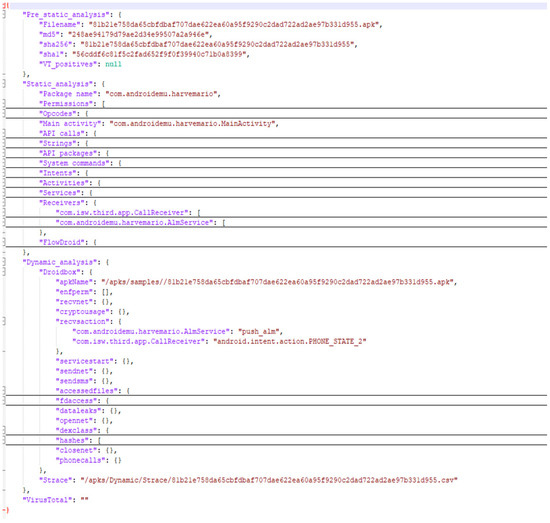Collapse the root JSON object fold marker

pos(4,5)
